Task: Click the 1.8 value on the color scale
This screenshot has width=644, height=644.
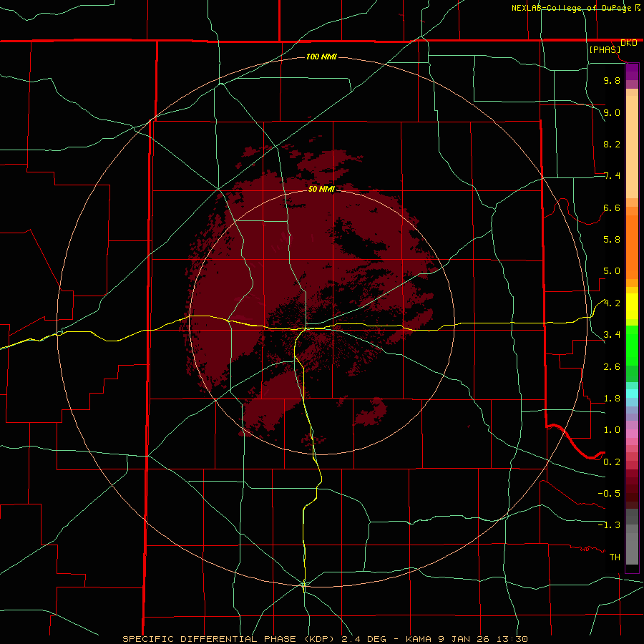Action: pyautogui.click(x=612, y=399)
